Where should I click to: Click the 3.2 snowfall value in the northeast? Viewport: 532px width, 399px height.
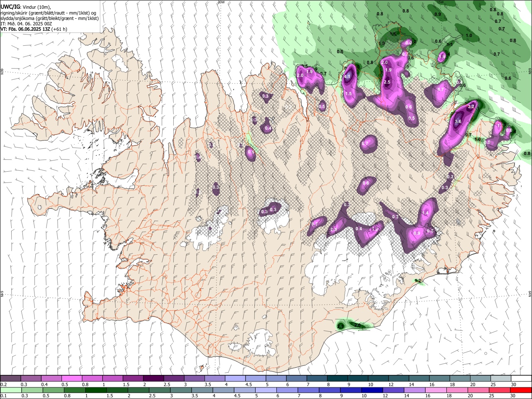pyautogui.click(x=471, y=107)
